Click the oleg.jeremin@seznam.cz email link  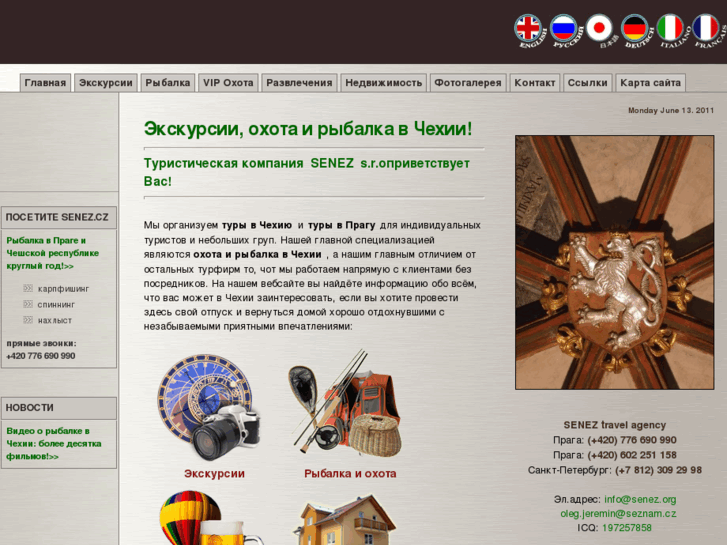coord(618,514)
